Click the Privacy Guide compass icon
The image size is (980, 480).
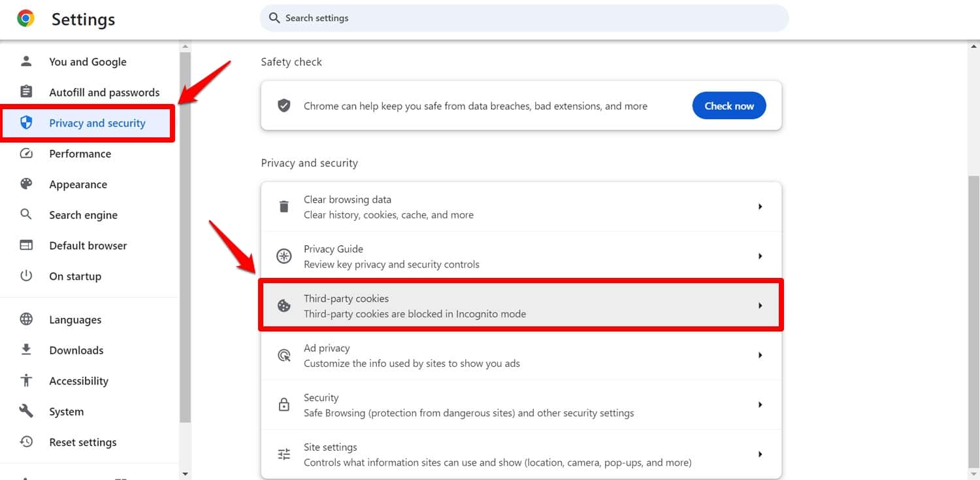[x=284, y=256]
